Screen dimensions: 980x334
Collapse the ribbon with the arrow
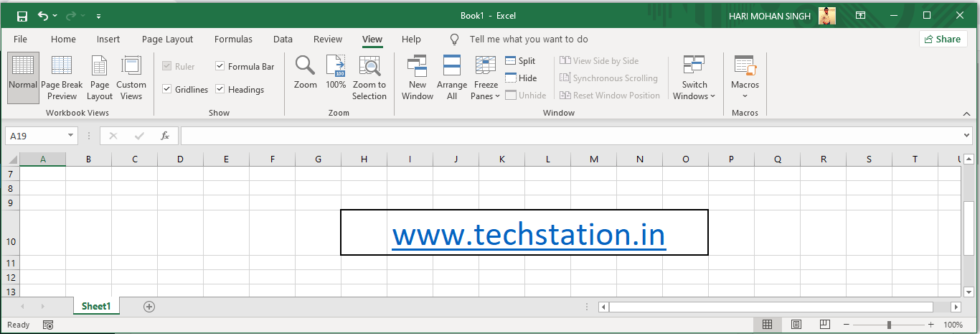tap(968, 113)
